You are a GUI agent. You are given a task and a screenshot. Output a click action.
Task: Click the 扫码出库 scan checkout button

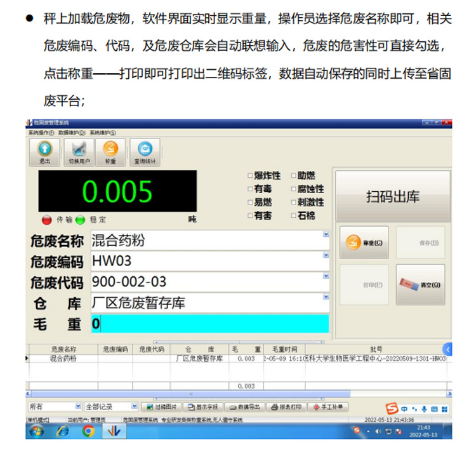tap(393, 196)
